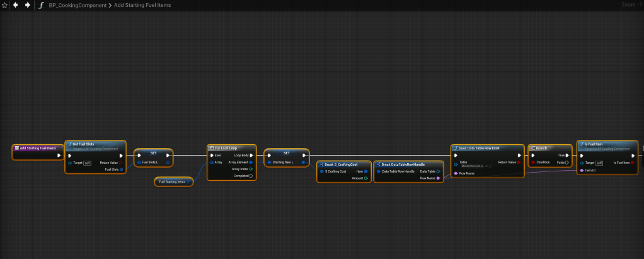Go forward with the right arrow button
This screenshot has height=259, width=644.
[28, 5]
